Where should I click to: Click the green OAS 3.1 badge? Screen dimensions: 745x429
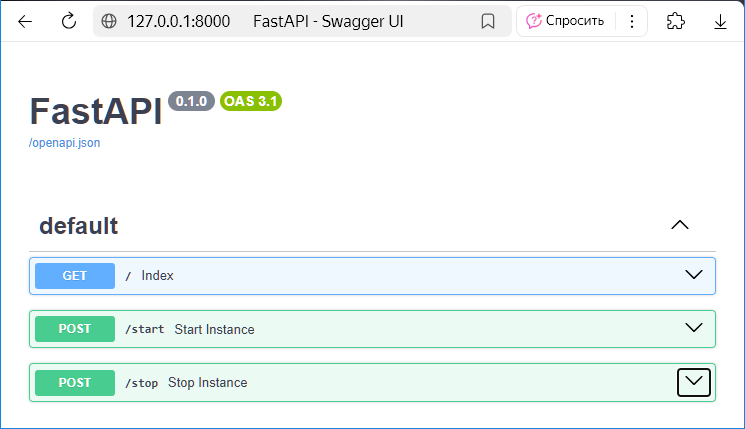pyautogui.click(x=251, y=101)
